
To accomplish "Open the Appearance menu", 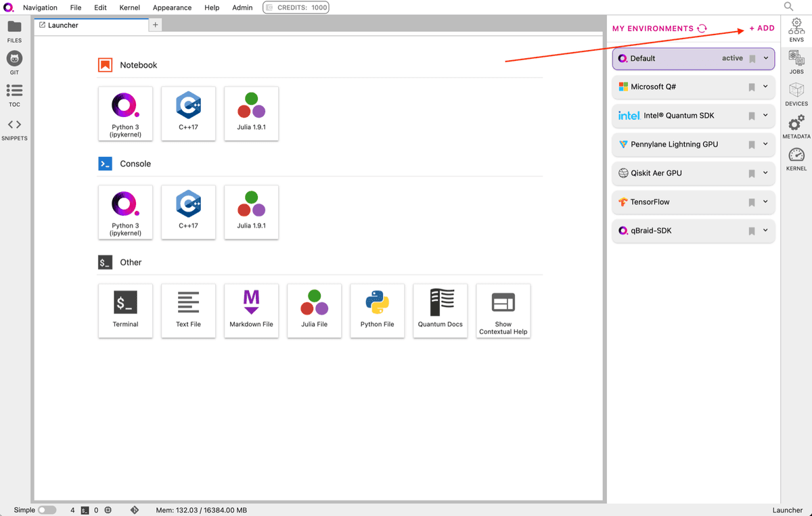I will 172,7.
